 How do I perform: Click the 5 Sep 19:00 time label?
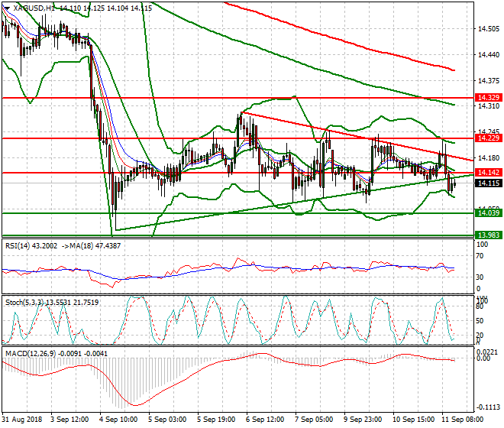click(217, 420)
